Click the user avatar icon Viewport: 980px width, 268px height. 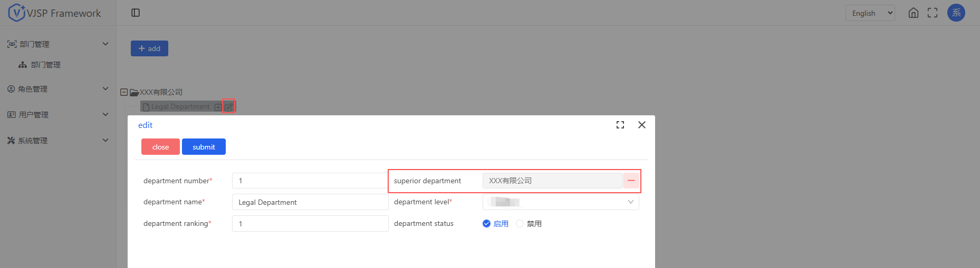pyautogui.click(x=956, y=13)
